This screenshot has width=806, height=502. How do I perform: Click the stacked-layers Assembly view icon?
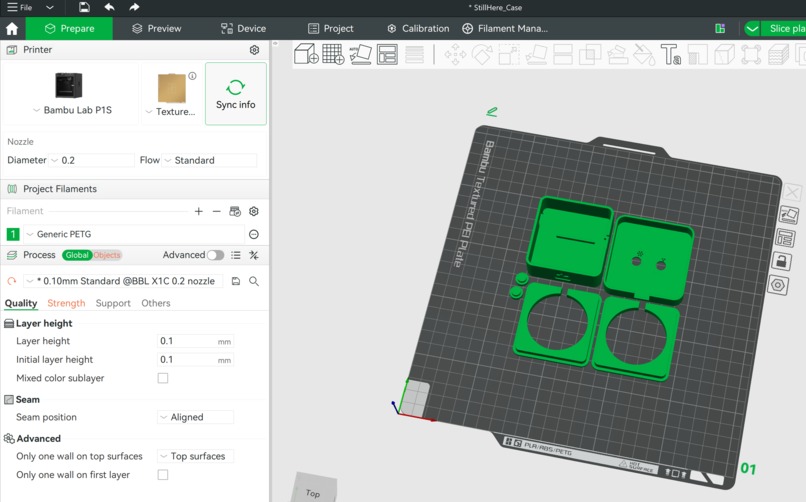click(x=778, y=54)
